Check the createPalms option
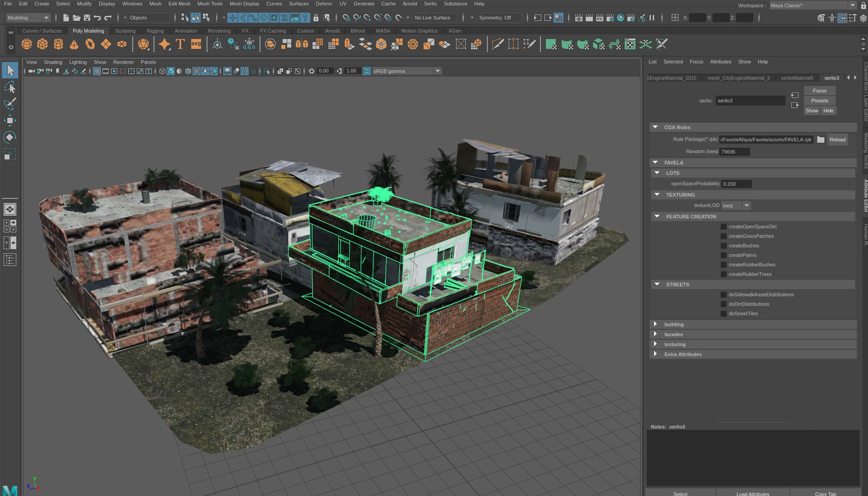The image size is (868, 496). [723, 255]
